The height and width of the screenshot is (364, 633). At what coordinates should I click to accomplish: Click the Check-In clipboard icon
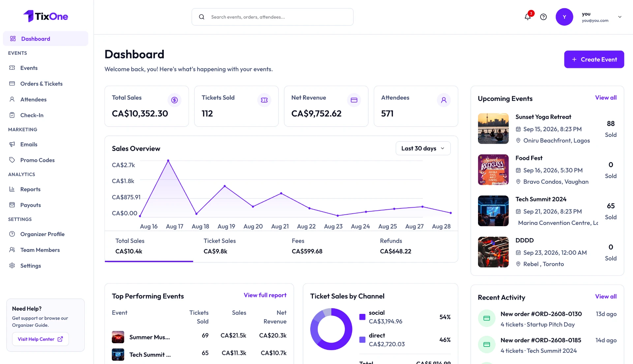click(x=12, y=115)
